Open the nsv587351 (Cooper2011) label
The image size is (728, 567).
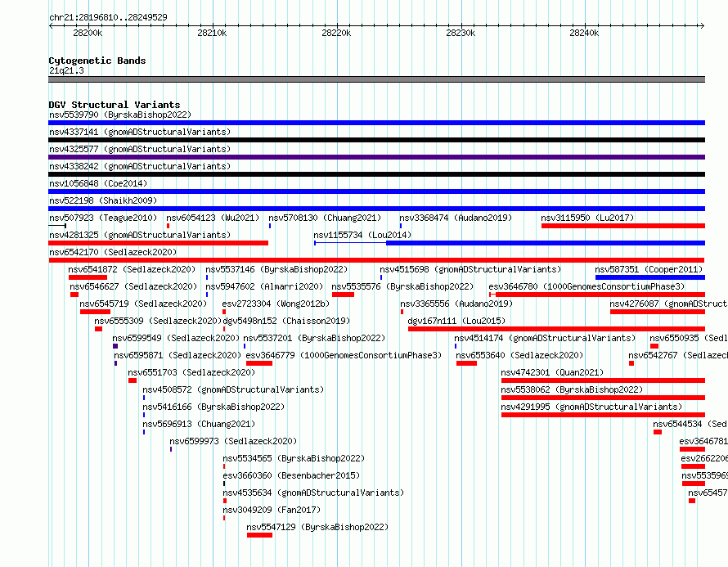click(649, 269)
